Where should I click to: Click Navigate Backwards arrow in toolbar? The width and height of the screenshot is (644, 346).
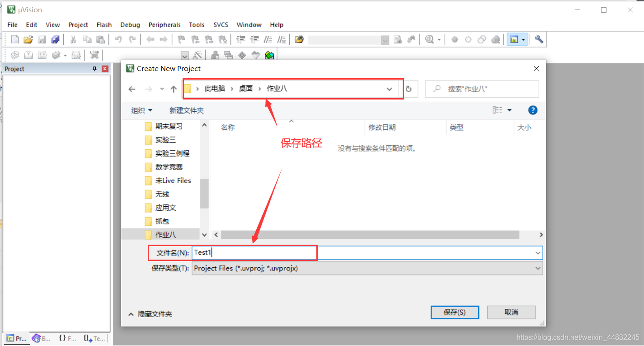[x=150, y=39]
